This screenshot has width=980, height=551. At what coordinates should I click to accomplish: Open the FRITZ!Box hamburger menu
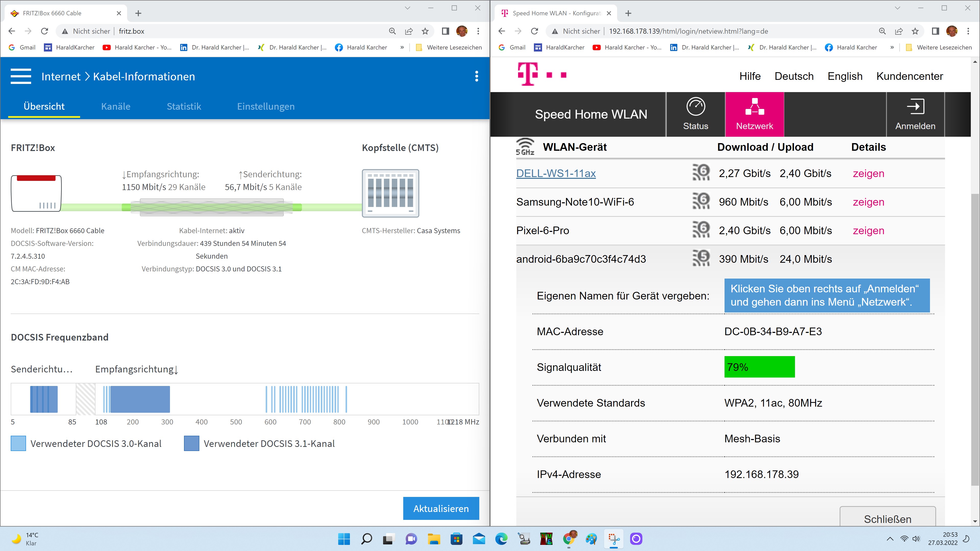point(21,77)
